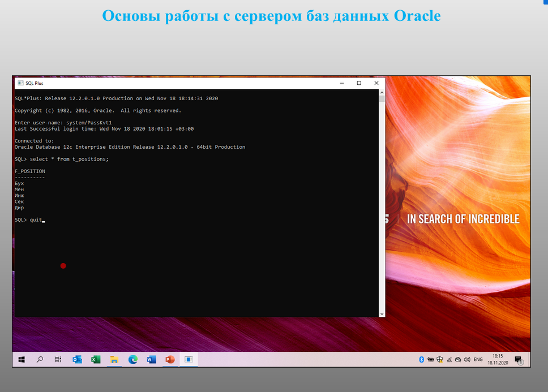This screenshot has width=548, height=392.
Task: Click the 'Copyright (c) 1982, 2016, Oracle' line
Action: click(x=98, y=111)
